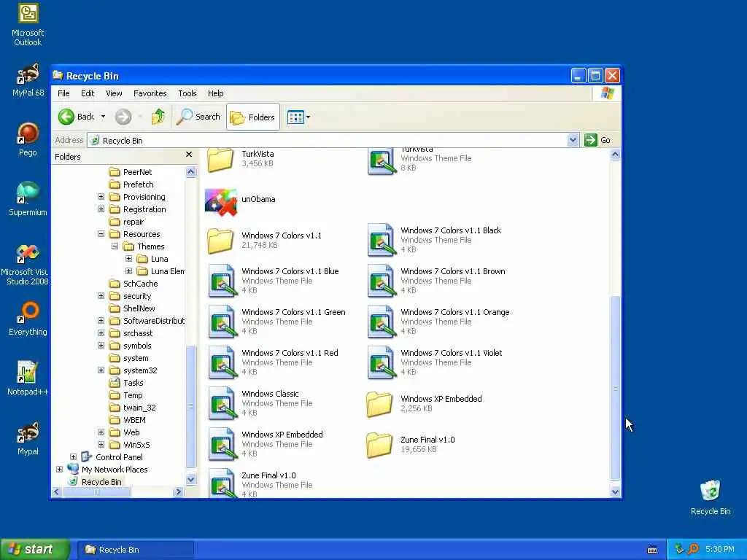Select Windows 7 Colors v1.1 Black theme
The image size is (747, 560).
pyautogui.click(x=435, y=239)
